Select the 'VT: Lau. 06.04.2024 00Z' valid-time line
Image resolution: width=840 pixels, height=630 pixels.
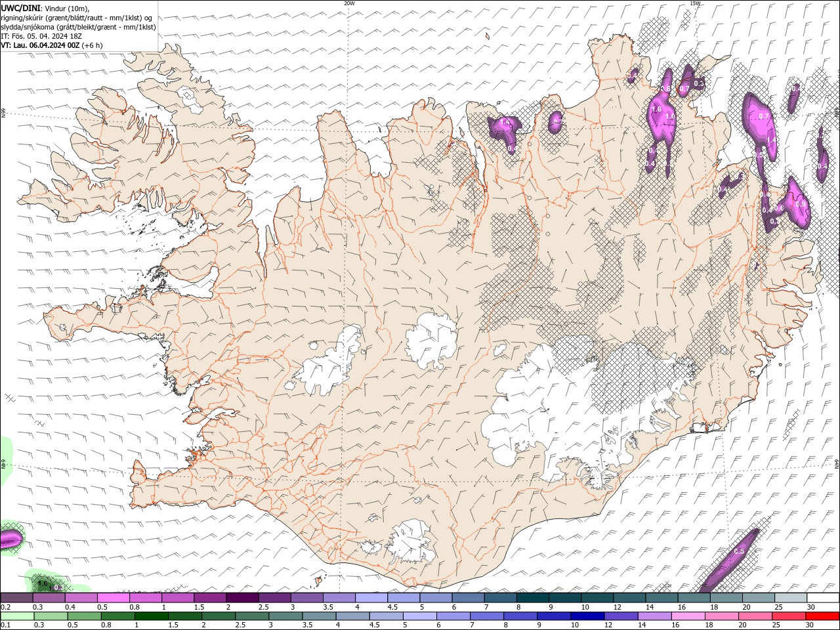(x=40, y=45)
